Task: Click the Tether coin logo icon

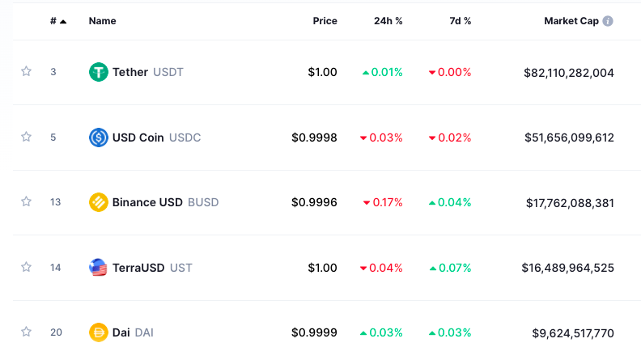Action: coord(99,72)
